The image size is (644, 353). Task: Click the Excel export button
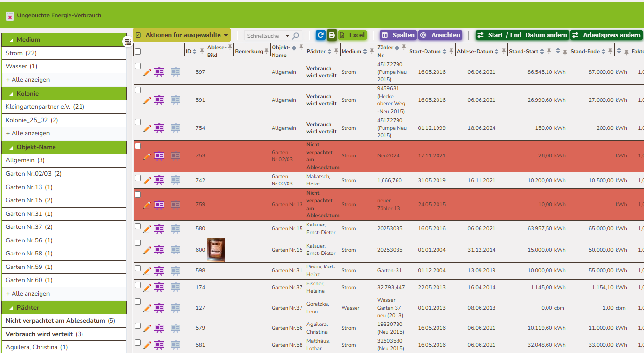(352, 35)
